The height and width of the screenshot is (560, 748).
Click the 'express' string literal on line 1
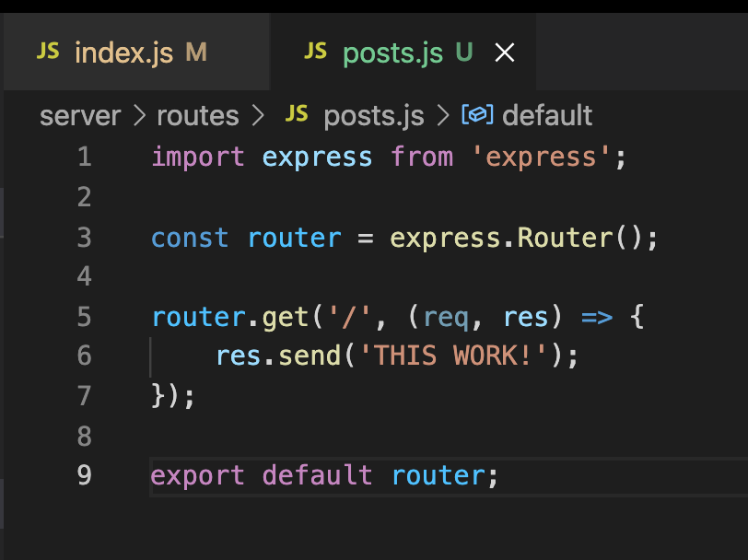click(541, 157)
